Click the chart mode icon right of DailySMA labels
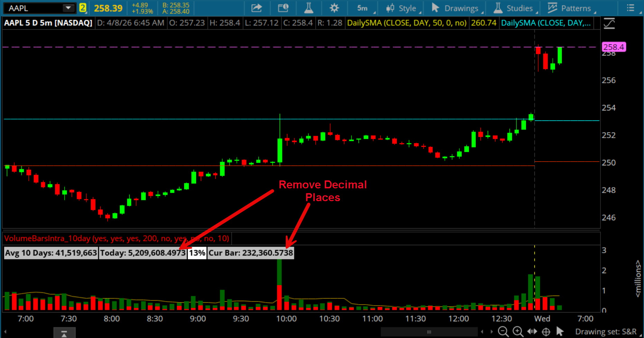 coord(609,23)
